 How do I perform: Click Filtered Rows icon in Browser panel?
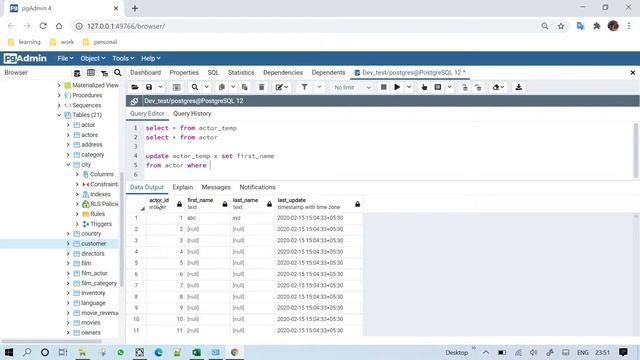[x=104, y=73]
